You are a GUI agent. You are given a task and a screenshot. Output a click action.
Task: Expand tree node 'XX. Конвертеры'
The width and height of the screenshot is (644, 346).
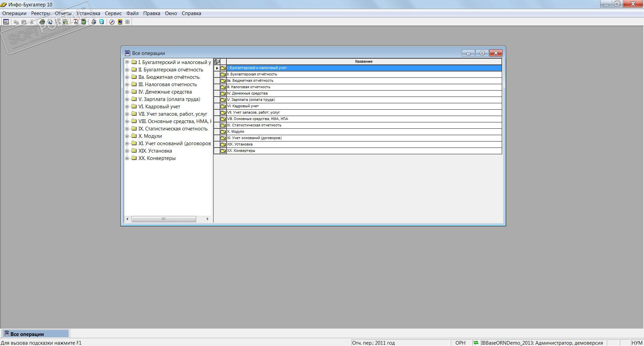127,158
